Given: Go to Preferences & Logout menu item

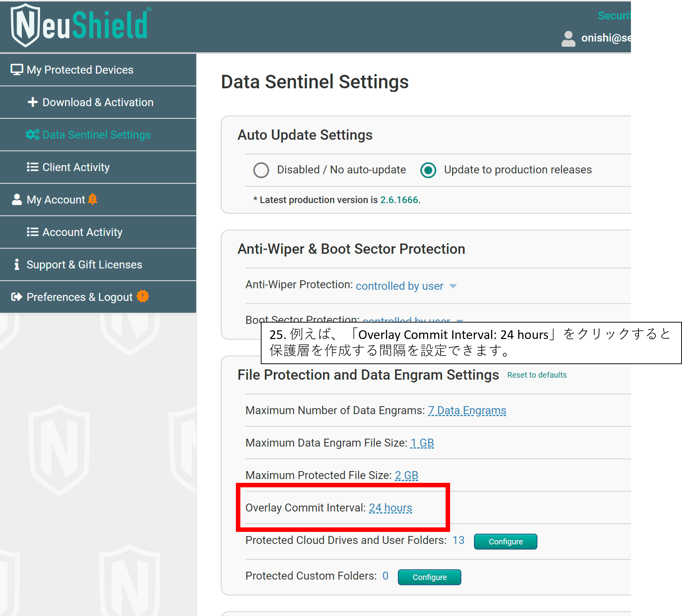Looking at the screenshot, I should tap(79, 297).
